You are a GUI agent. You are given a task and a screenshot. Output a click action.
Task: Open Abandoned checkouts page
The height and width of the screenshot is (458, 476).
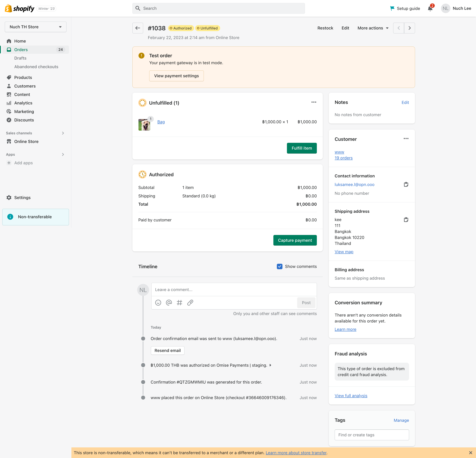click(x=36, y=67)
